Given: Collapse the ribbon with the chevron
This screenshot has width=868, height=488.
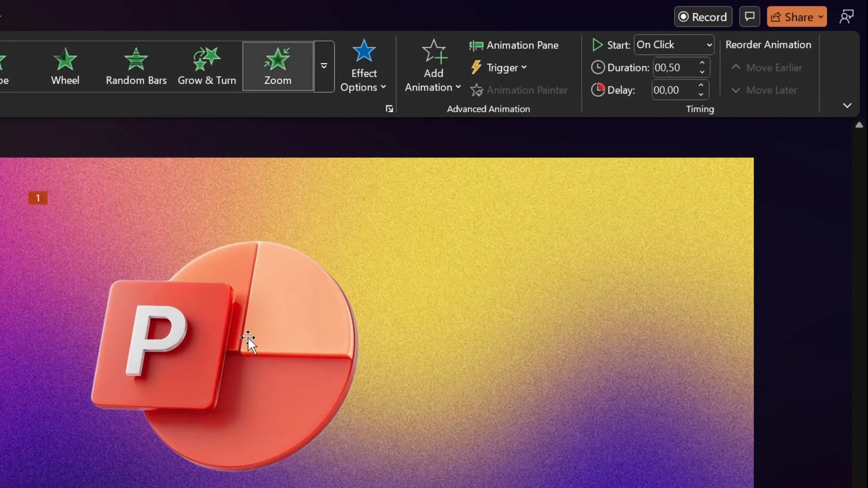Looking at the screenshot, I should [x=847, y=105].
